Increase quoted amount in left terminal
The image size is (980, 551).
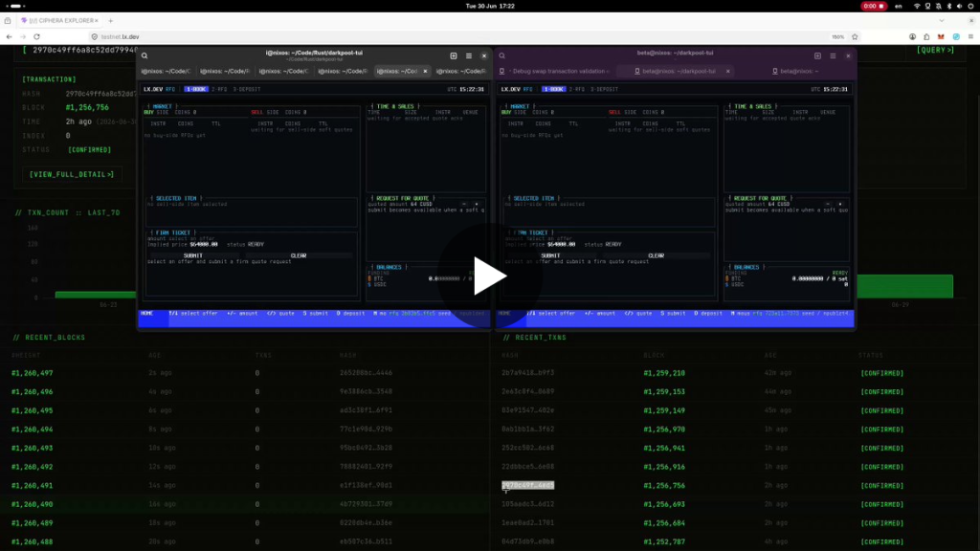477,205
